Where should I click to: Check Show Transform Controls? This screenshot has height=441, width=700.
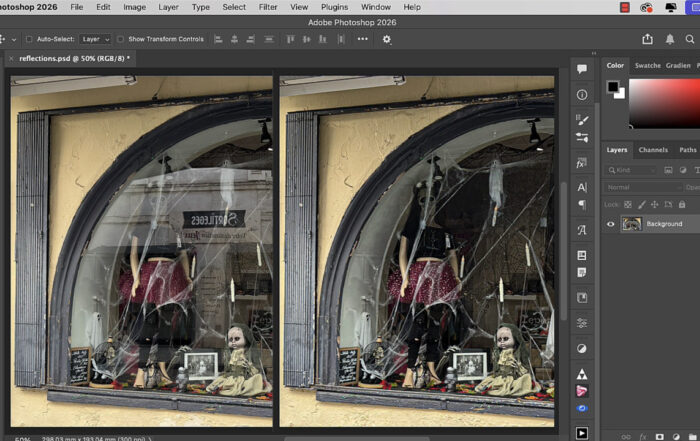click(121, 39)
